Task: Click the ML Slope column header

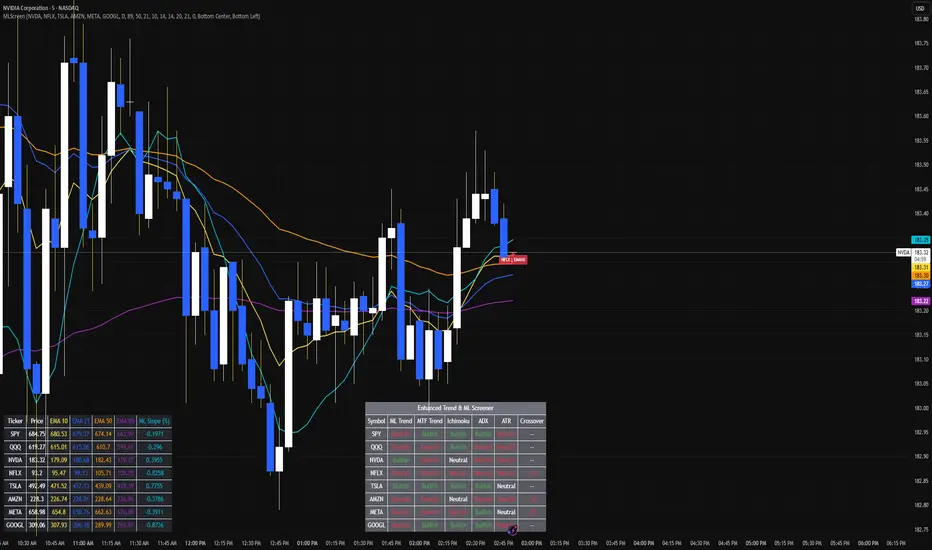Action: (155, 421)
